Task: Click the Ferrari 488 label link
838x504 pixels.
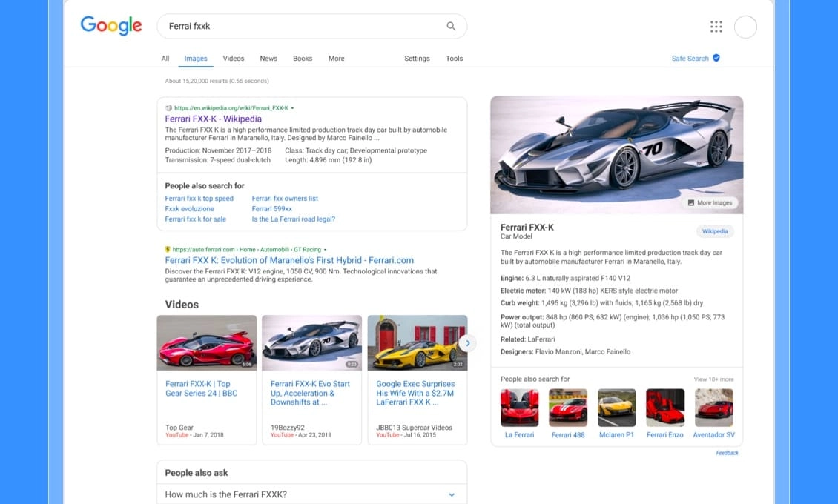Action: pos(568,435)
